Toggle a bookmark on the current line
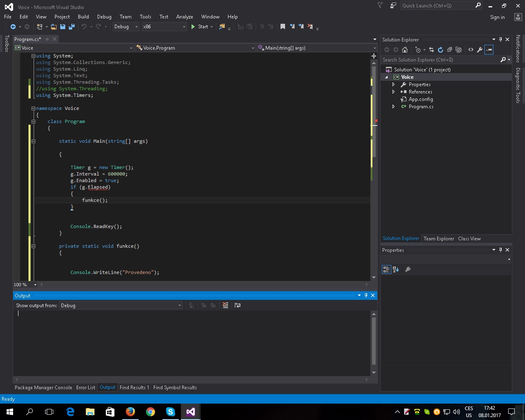 click(x=283, y=27)
